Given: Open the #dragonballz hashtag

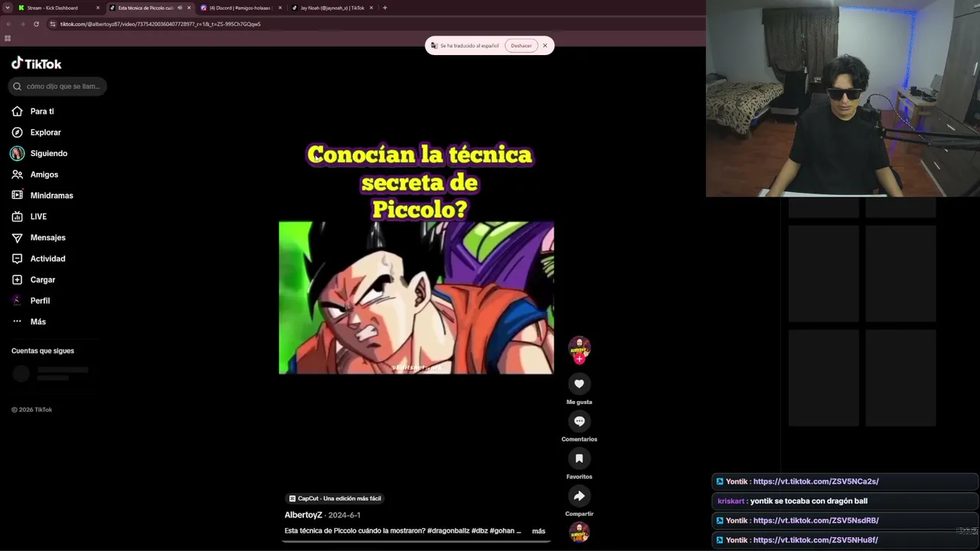Looking at the screenshot, I should (x=448, y=531).
